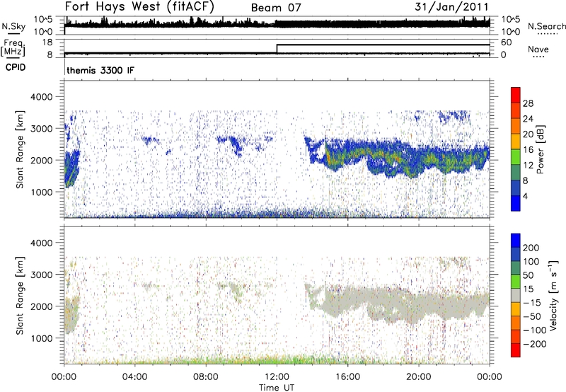Click the 'Slant Range [km]' label of velocity plot

(x=20, y=296)
